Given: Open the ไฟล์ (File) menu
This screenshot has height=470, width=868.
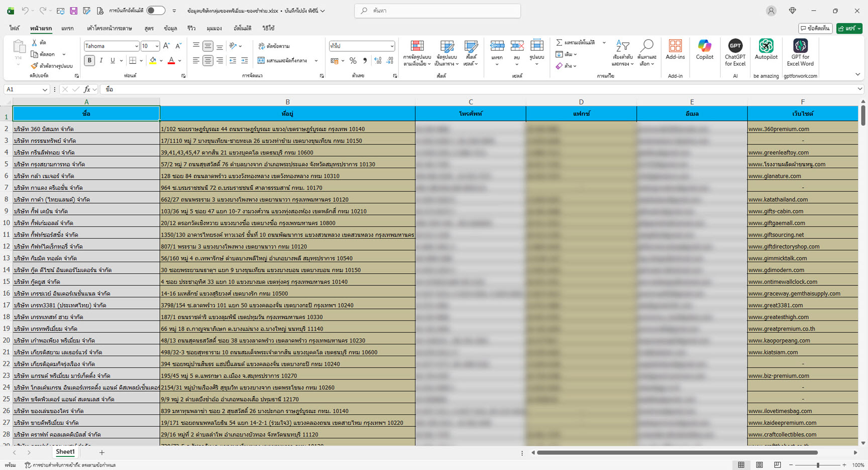Looking at the screenshot, I should [14, 29].
